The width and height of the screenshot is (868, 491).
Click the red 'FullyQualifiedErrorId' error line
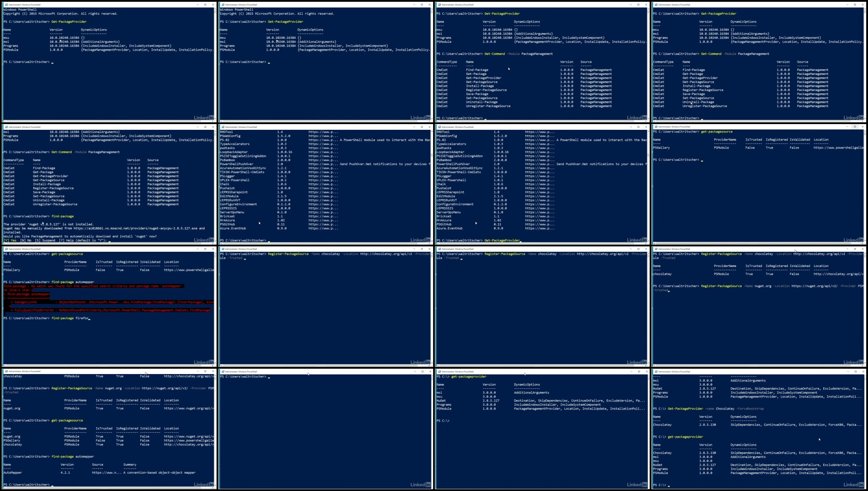coord(111,310)
